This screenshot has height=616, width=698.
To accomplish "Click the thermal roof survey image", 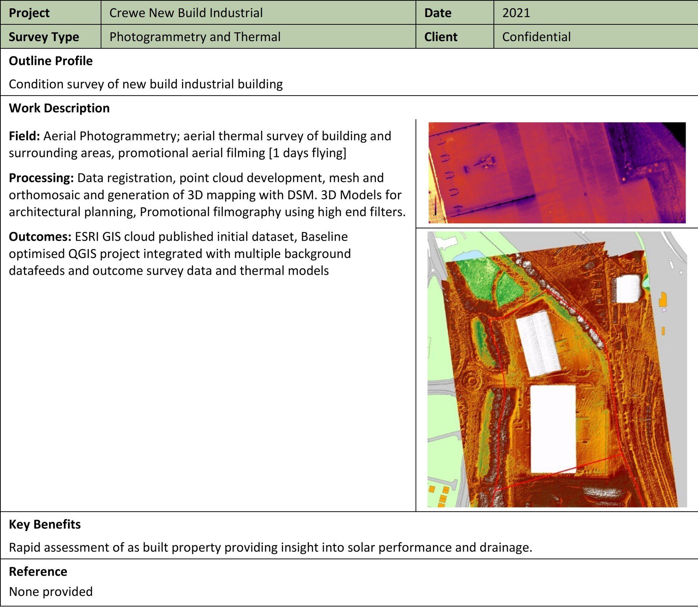I will (x=557, y=173).
